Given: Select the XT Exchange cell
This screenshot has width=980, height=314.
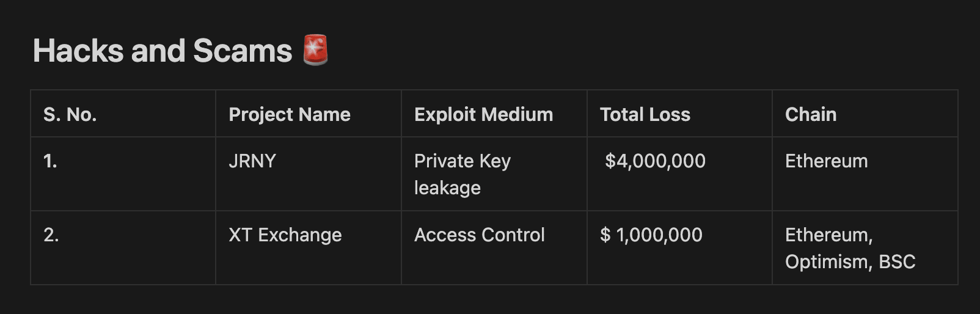Looking at the screenshot, I should pos(309,248).
